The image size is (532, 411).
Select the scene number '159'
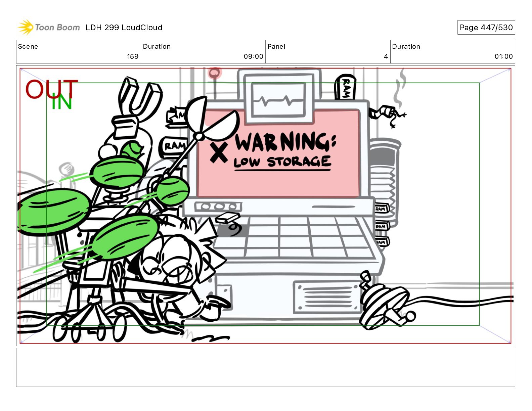tap(133, 56)
